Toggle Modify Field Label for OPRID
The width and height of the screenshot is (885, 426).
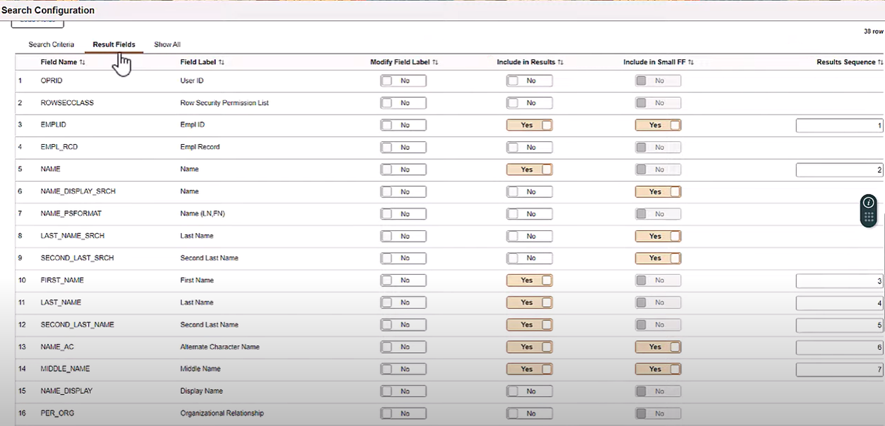(403, 81)
